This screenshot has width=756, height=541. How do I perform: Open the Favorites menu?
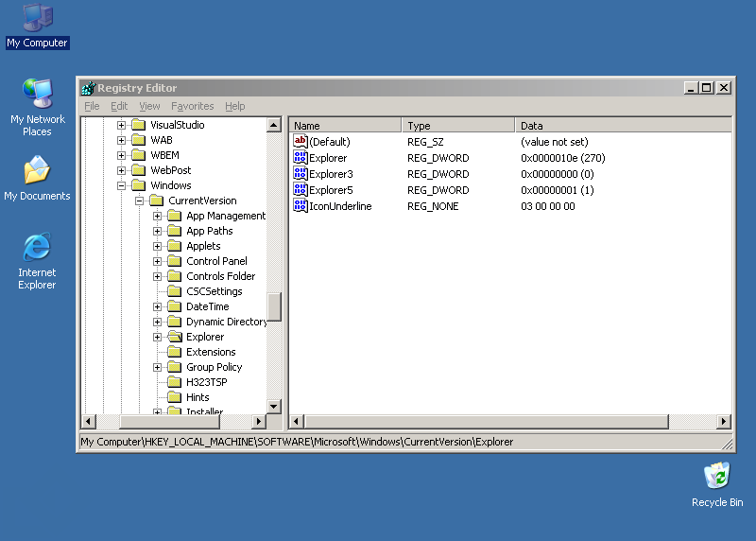(x=193, y=106)
